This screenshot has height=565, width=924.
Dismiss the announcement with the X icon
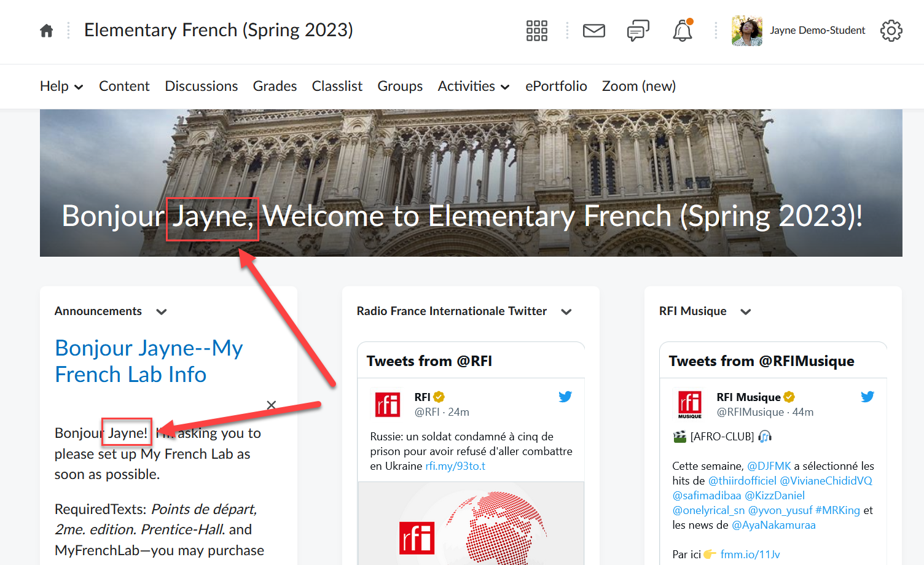271,405
